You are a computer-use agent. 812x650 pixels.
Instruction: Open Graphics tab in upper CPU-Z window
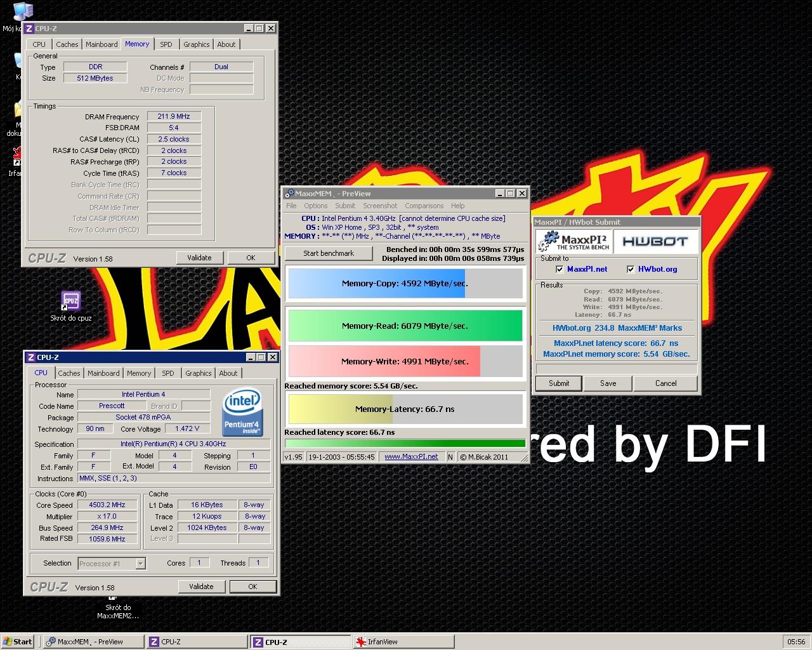tap(196, 44)
